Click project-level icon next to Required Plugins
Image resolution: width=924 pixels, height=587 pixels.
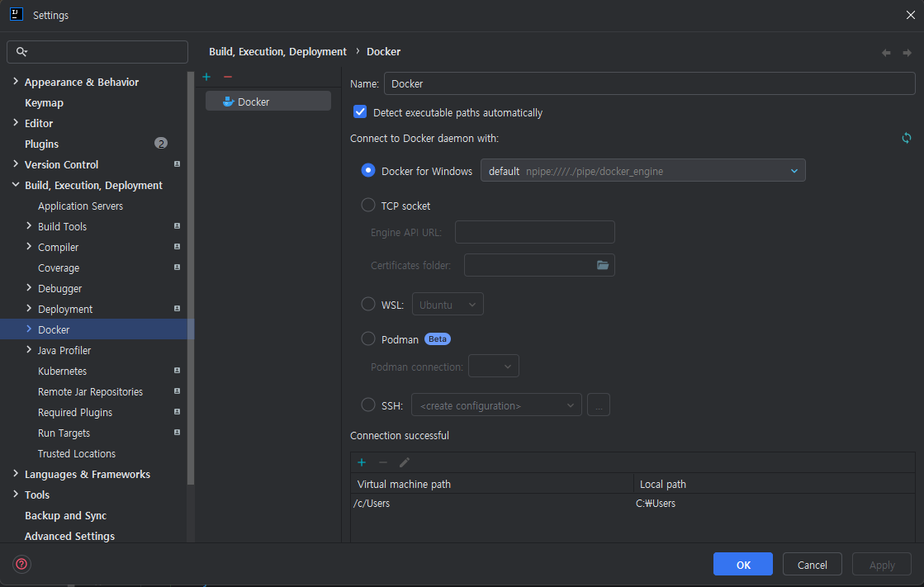click(177, 412)
